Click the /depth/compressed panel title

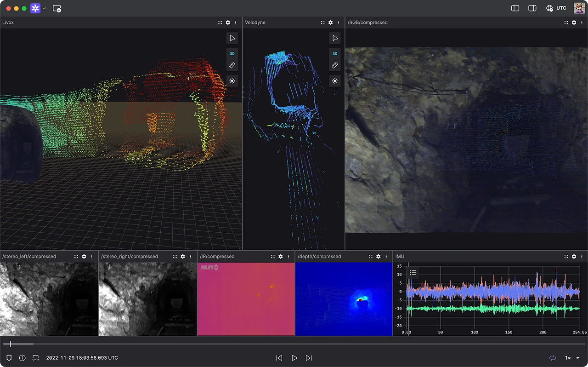[x=319, y=256]
